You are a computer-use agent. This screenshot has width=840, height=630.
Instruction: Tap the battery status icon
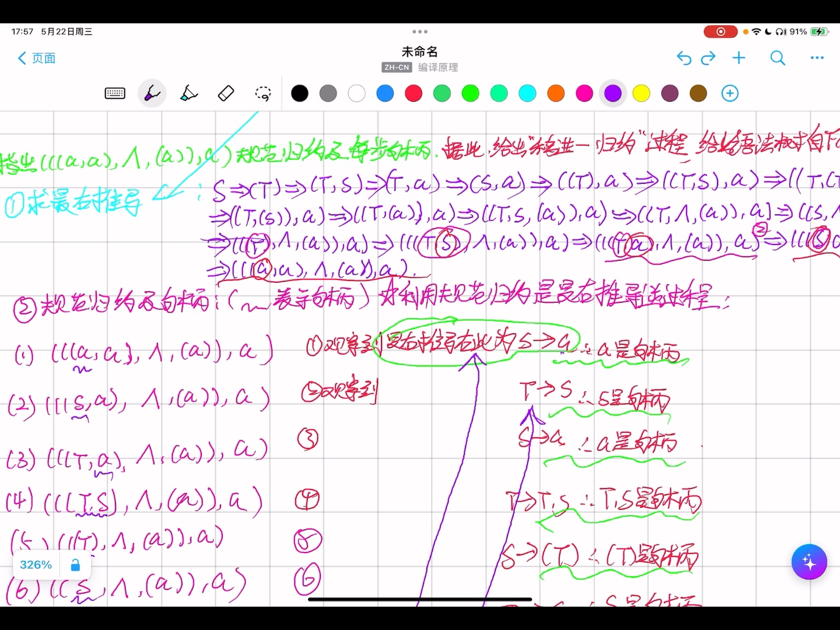820,32
